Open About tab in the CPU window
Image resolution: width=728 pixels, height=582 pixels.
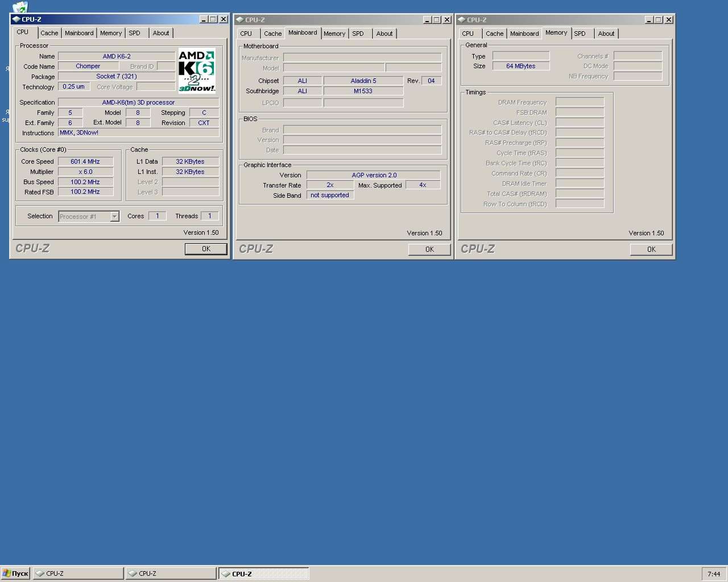[161, 33]
